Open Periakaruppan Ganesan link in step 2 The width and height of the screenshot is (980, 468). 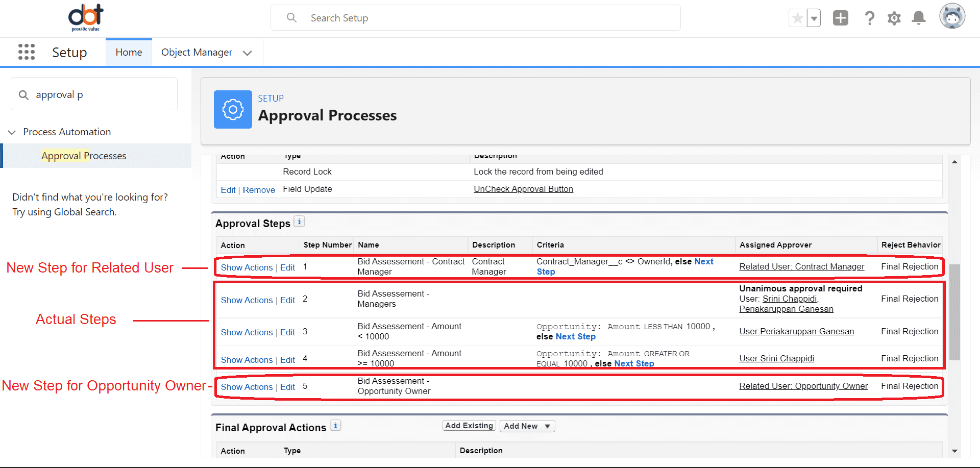tap(786, 309)
